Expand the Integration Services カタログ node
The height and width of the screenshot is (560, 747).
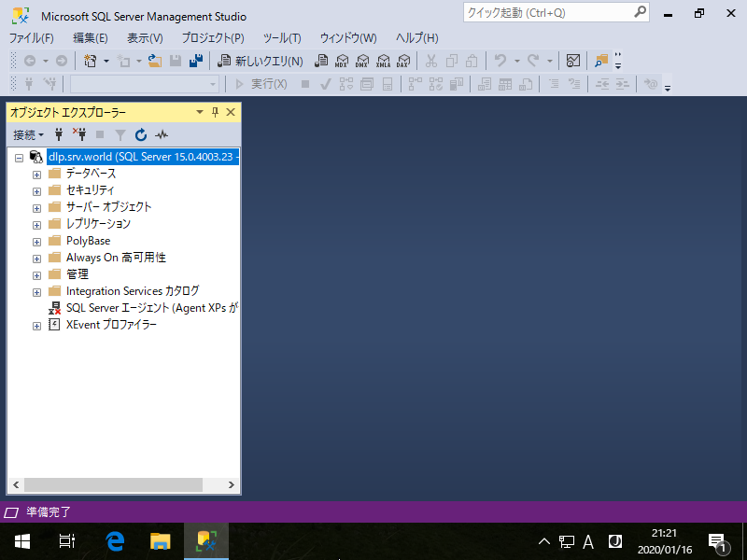[36, 292]
